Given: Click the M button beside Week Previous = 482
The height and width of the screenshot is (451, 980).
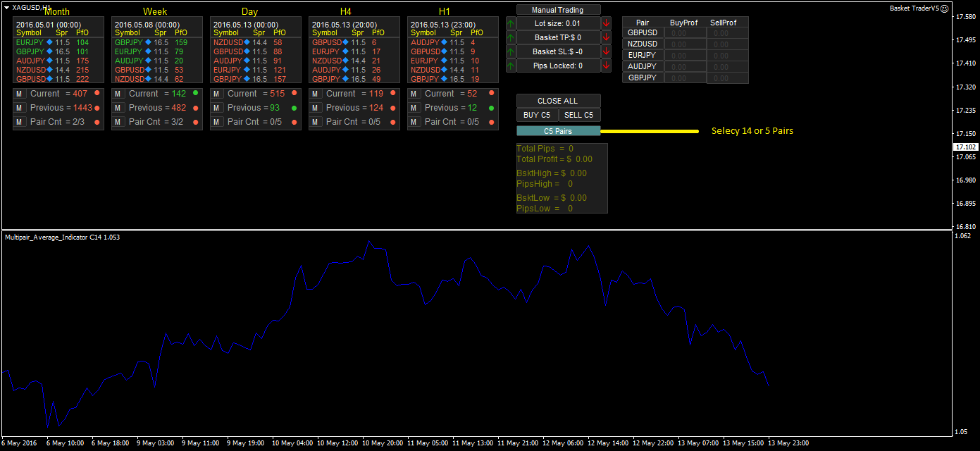Looking at the screenshot, I should (118, 108).
